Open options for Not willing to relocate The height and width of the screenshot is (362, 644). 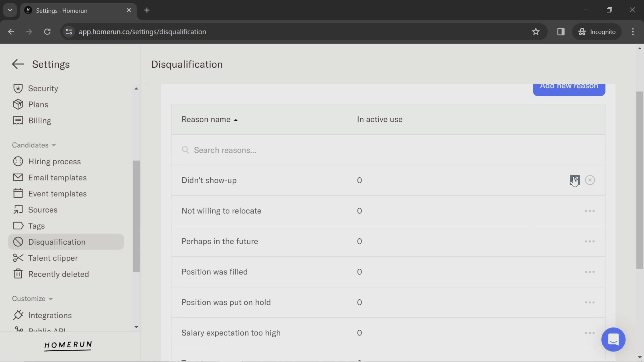point(589,211)
